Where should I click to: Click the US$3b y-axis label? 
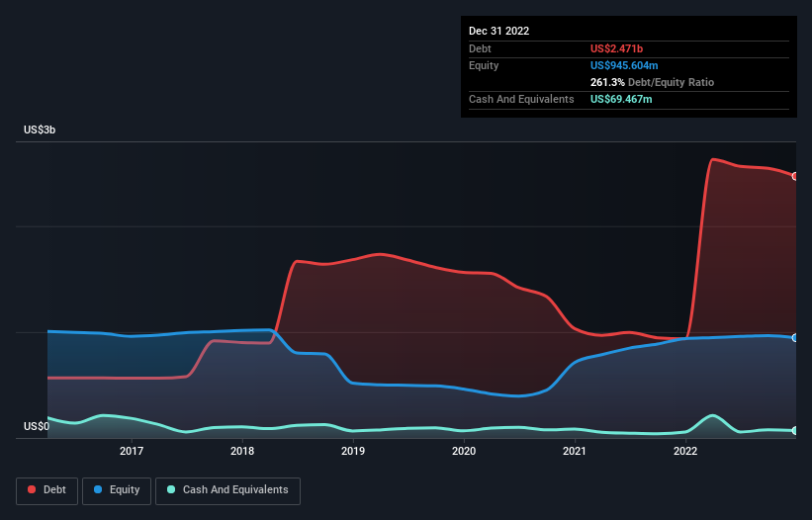40,130
